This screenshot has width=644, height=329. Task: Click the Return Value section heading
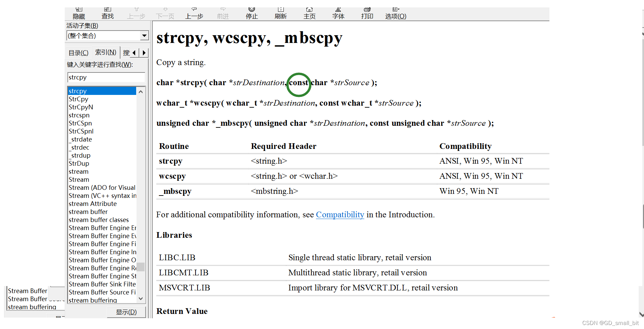(x=182, y=311)
